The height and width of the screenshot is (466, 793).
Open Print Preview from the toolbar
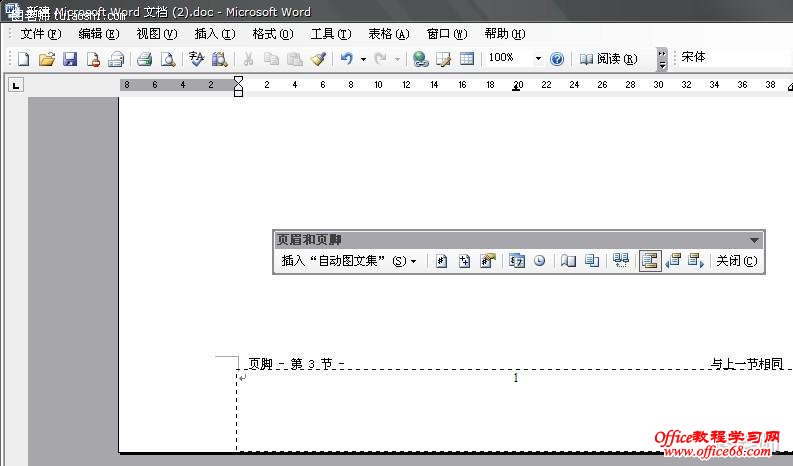click(168, 59)
